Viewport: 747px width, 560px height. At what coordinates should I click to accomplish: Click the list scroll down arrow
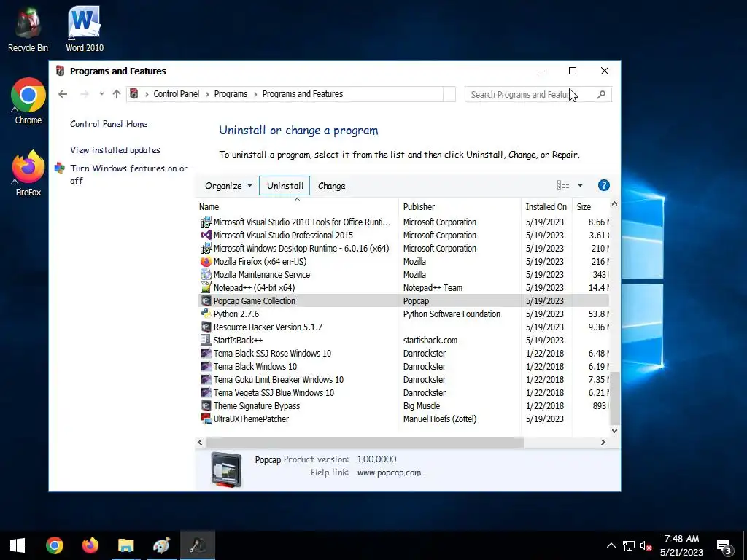(614, 430)
